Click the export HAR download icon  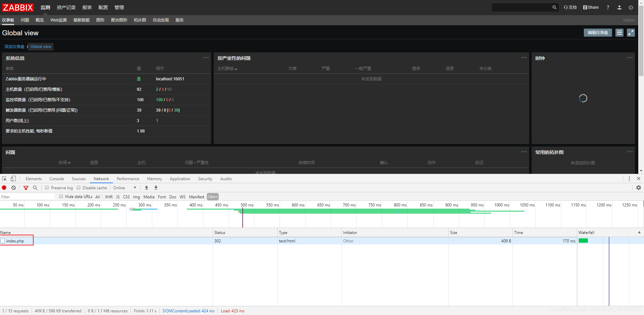click(156, 188)
